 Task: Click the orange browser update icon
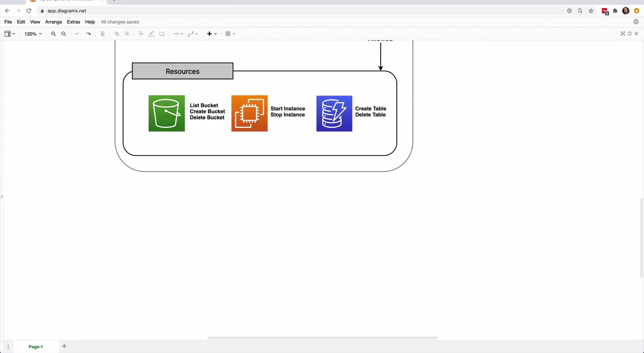[x=637, y=11]
